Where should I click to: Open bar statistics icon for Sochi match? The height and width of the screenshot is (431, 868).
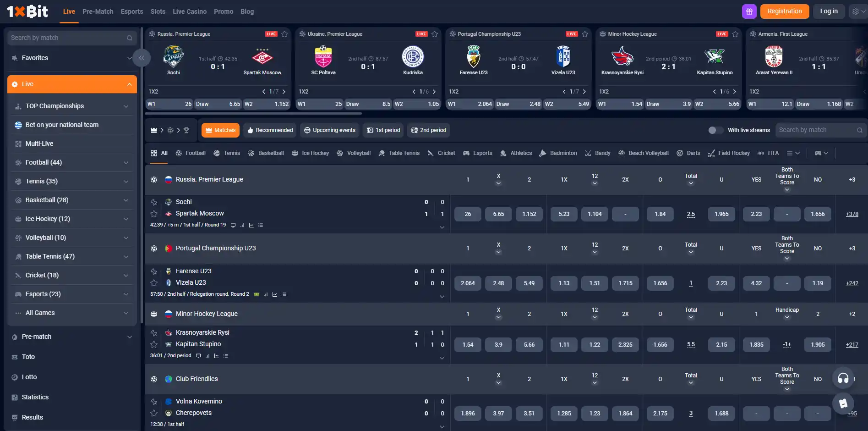tap(242, 225)
